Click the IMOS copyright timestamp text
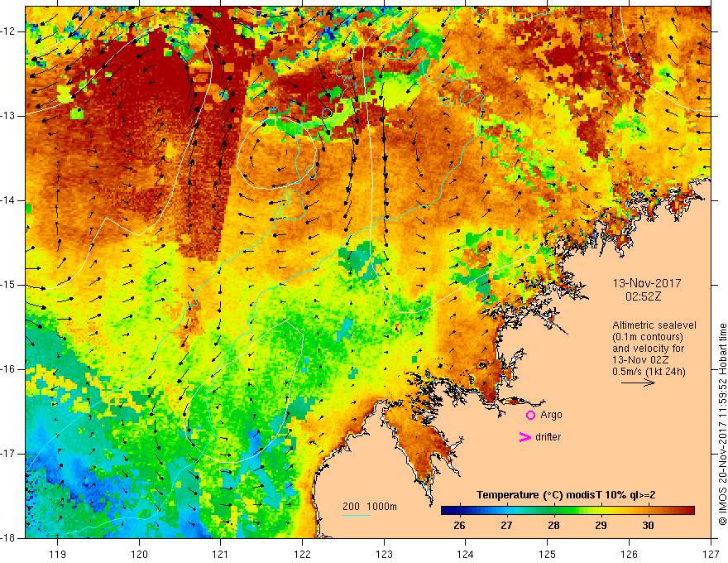The image size is (728, 563). pos(722,424)
